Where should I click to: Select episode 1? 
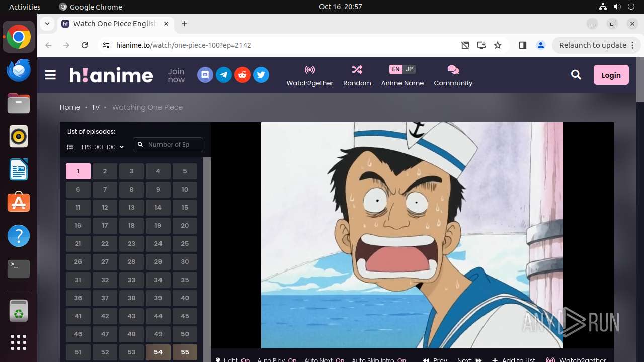(78, 171)
